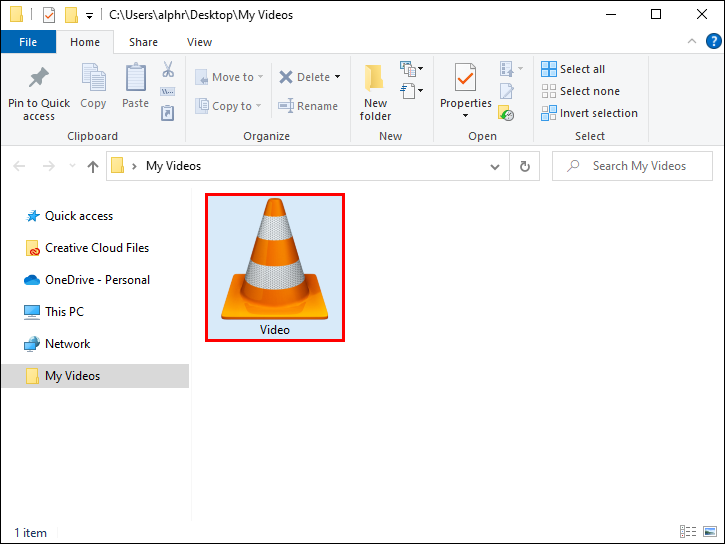Create a New folder

pyautogui.click(x=375, y=92)
